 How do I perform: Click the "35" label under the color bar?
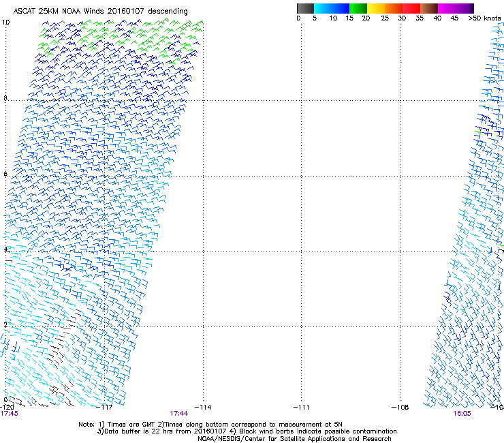click(x=420, y=18)
